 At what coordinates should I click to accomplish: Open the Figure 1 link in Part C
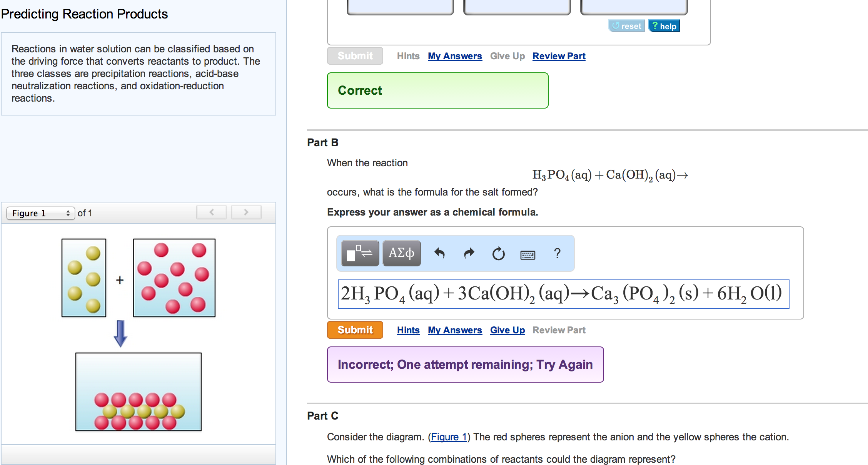coord(449,437)
